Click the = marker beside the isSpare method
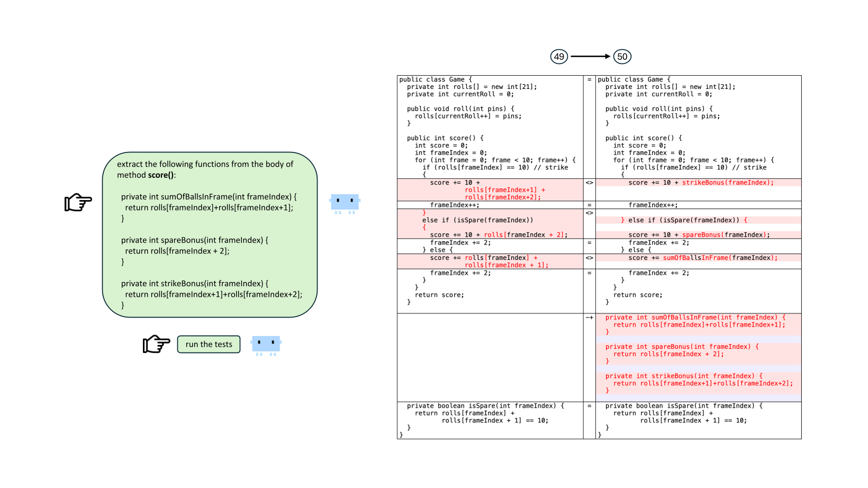The image size is (868, 488). 589,406
